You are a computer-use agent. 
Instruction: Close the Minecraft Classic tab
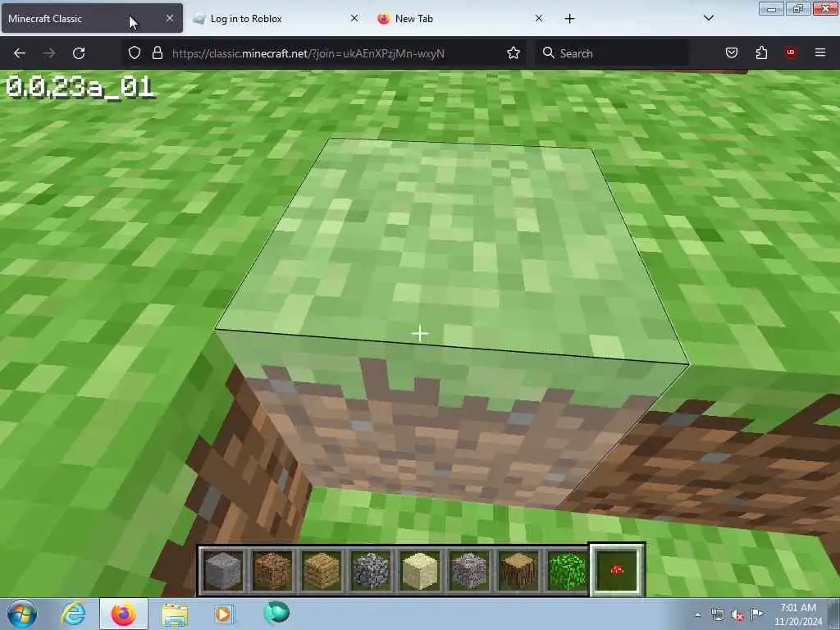click(x=170, y=18)
